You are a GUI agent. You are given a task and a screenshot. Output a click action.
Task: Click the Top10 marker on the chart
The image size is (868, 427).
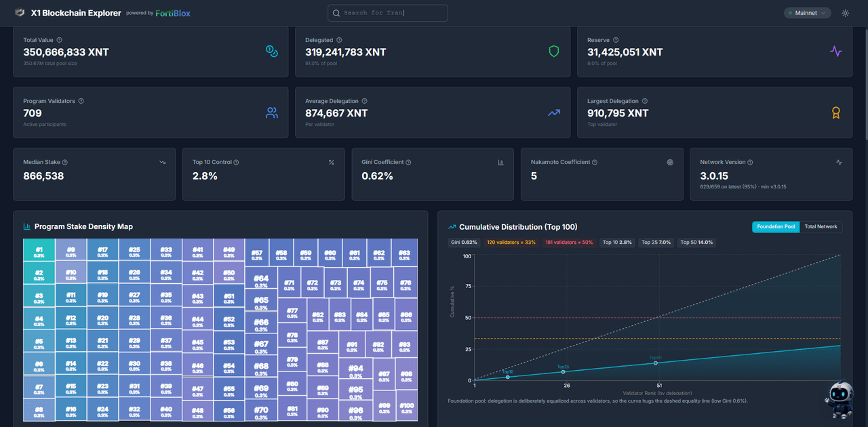coord(508,377)
